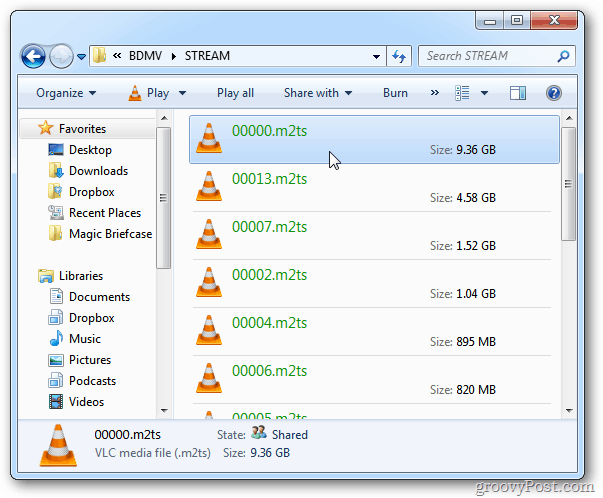Open Dropbox under Libraries
This screenshot has height=498, width=603.
click(92, 318)
